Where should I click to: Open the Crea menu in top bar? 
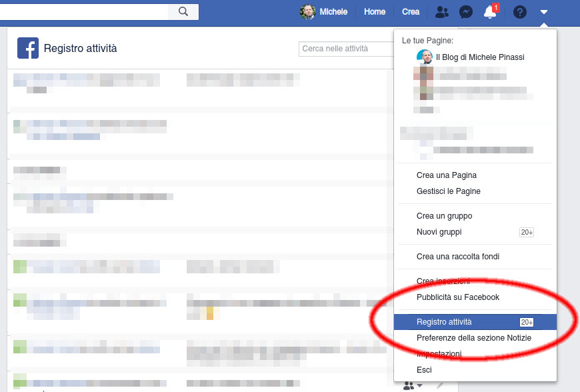tap(411, 12)
